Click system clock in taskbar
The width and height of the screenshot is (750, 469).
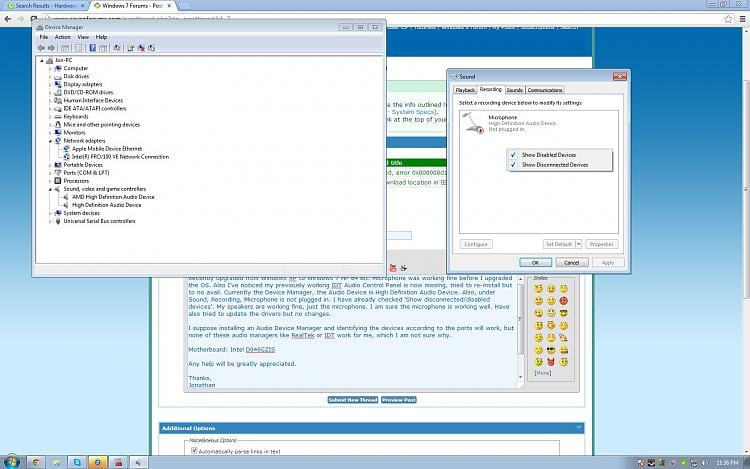point(727,463)
